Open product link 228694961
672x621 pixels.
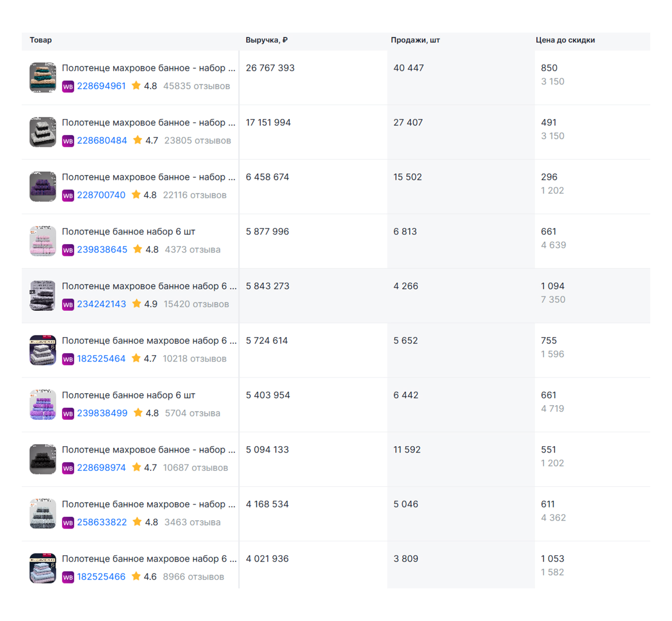tap(101, 86)
